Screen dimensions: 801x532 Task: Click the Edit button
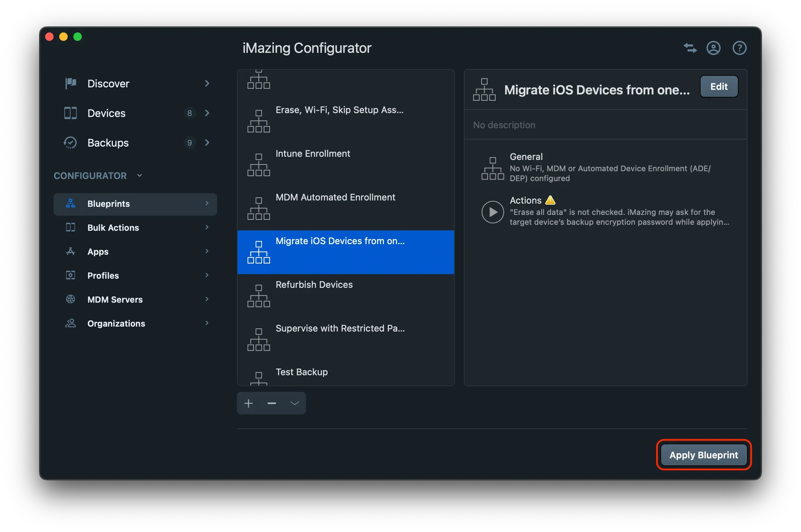(719, 86)
